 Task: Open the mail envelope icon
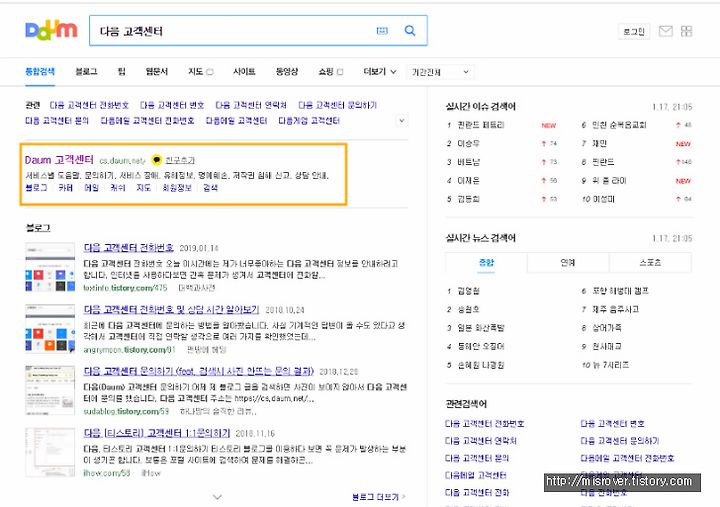tap(665, 31)
